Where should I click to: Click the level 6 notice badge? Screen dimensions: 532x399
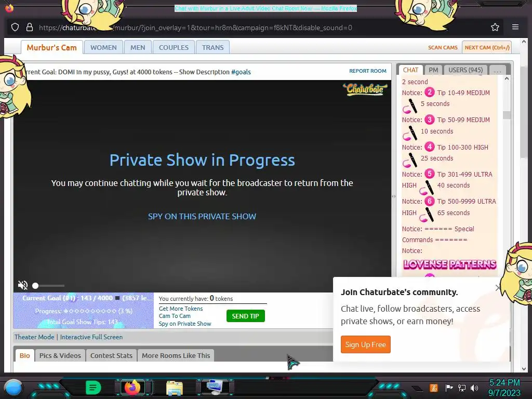[x=430, y=201]
